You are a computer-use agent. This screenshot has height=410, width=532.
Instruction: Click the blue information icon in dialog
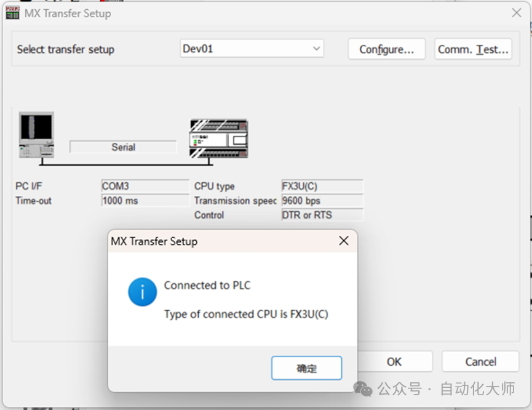click(143, 292)
